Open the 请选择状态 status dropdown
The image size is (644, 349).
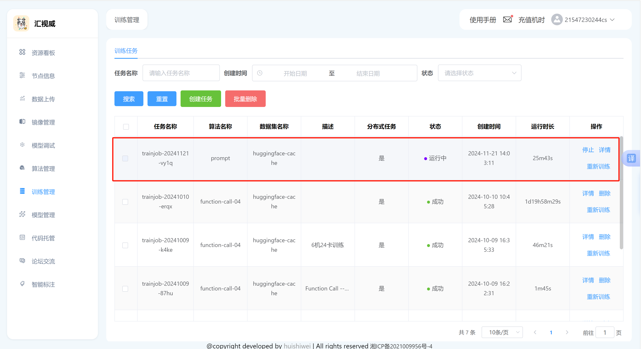[x=480, y=73]
